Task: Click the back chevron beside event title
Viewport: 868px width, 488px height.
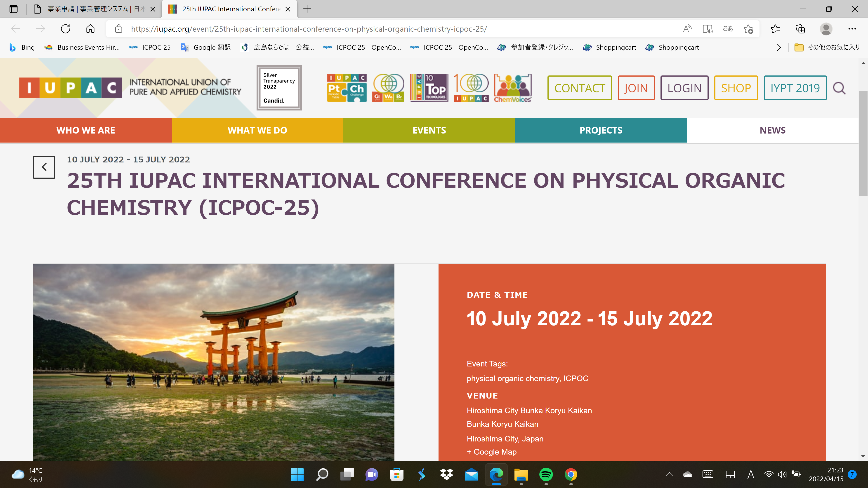Action: [x=44, y=167]
